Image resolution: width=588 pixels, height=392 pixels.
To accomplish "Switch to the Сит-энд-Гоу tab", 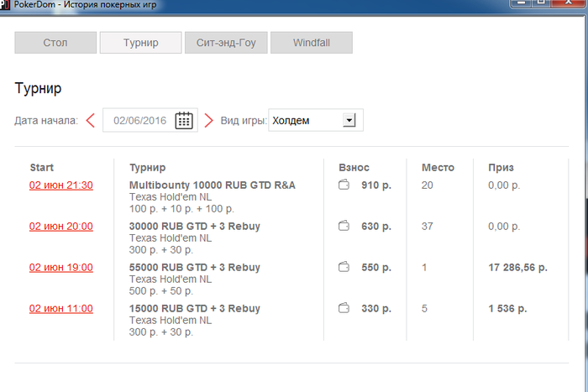I will click(226, 43).
